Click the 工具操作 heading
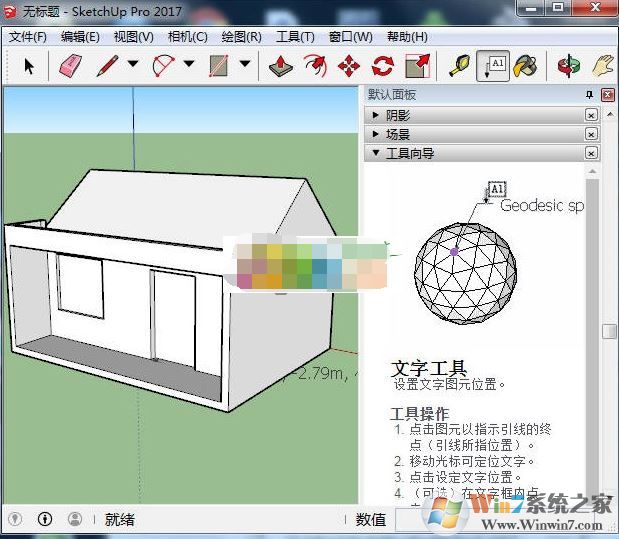This screenshot has height=539, width=619. coord(419,414)
